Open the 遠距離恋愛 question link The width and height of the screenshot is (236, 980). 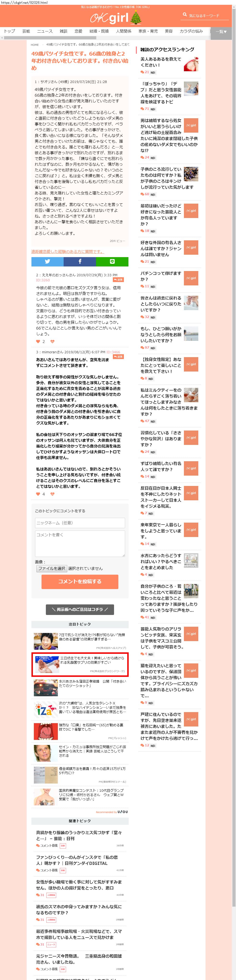[x=67, y=251]
